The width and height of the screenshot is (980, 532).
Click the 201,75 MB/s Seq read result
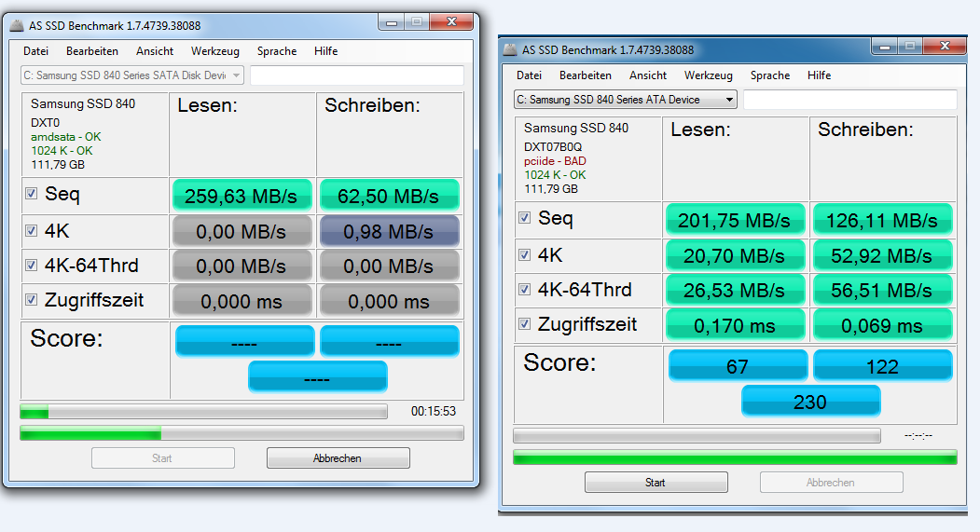[735, 220]
